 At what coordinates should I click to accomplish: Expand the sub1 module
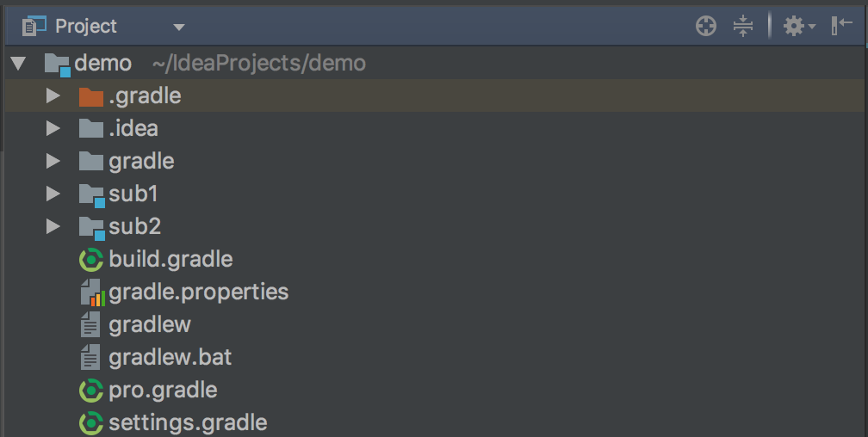[53, 194]
